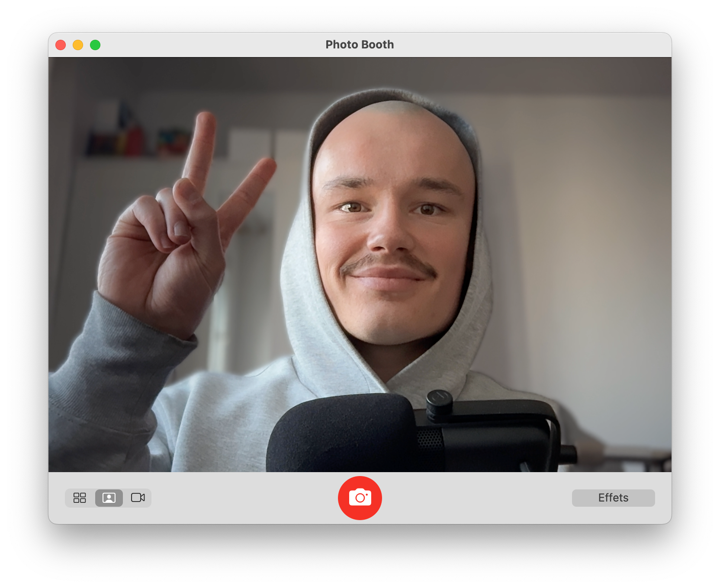This screenshot has height=588, width=720.
Task: Click empty toolbar space left of Effets
Action: tap(476, 498)
